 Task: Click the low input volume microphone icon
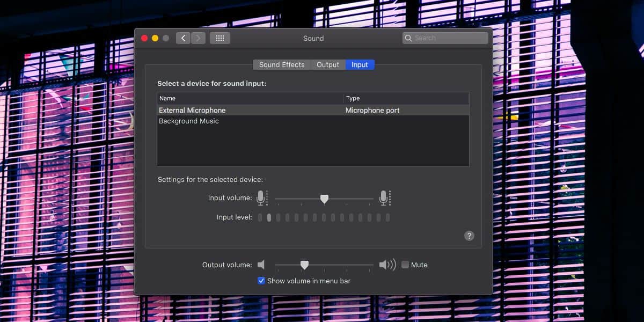pyautogui.click(x=261, y=198)
